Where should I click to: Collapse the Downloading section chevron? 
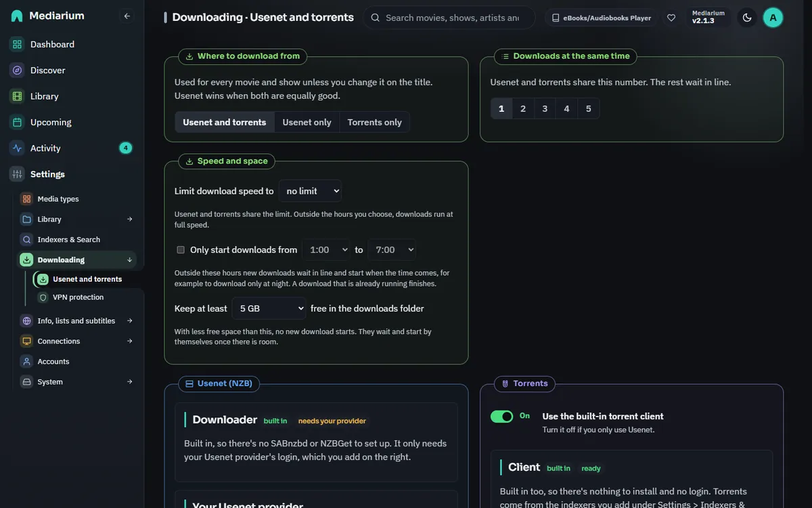tap(129, 260)
